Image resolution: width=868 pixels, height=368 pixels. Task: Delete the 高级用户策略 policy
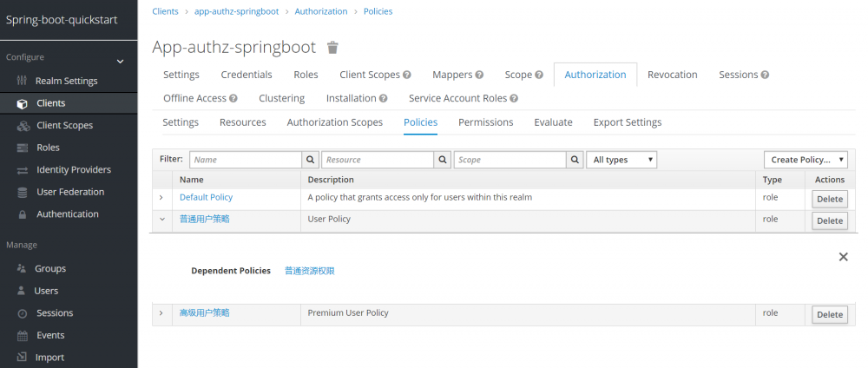(x=829, y=315)
